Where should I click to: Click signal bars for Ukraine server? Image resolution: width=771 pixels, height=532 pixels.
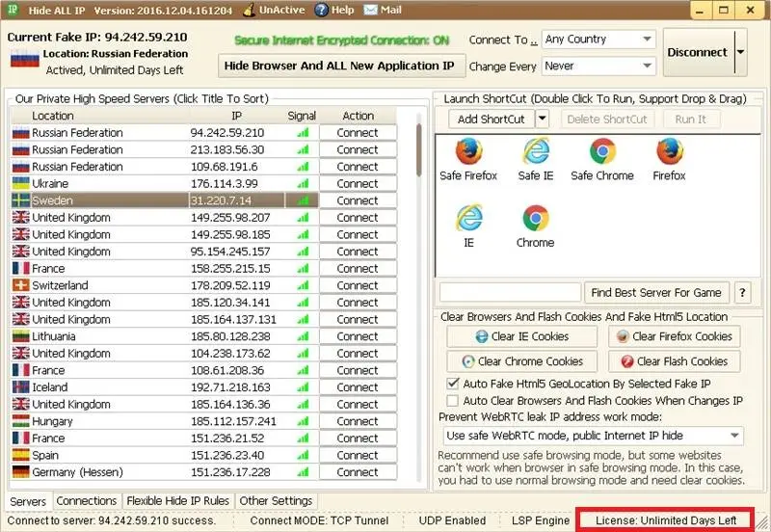pos(303,183)
